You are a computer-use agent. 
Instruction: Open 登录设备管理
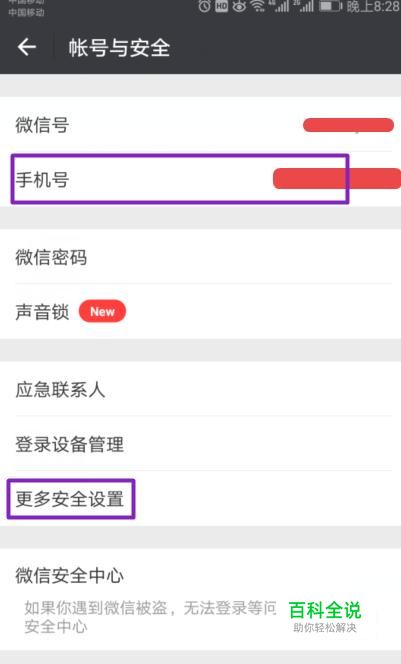coord(200,443)
